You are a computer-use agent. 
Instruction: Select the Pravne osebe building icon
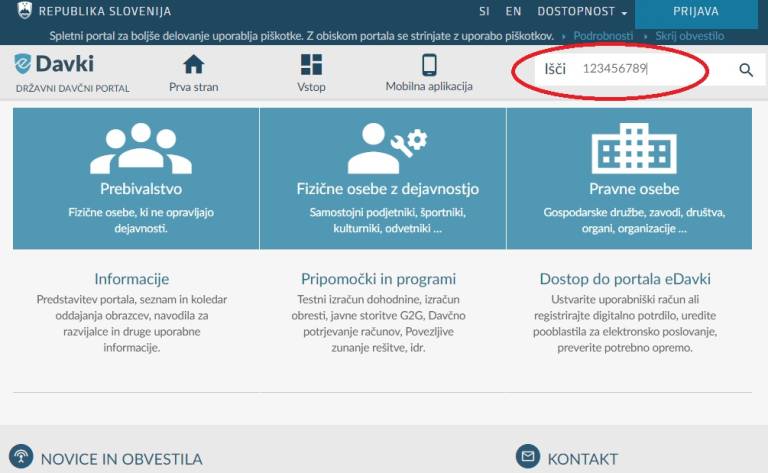(x=634, y=148)
